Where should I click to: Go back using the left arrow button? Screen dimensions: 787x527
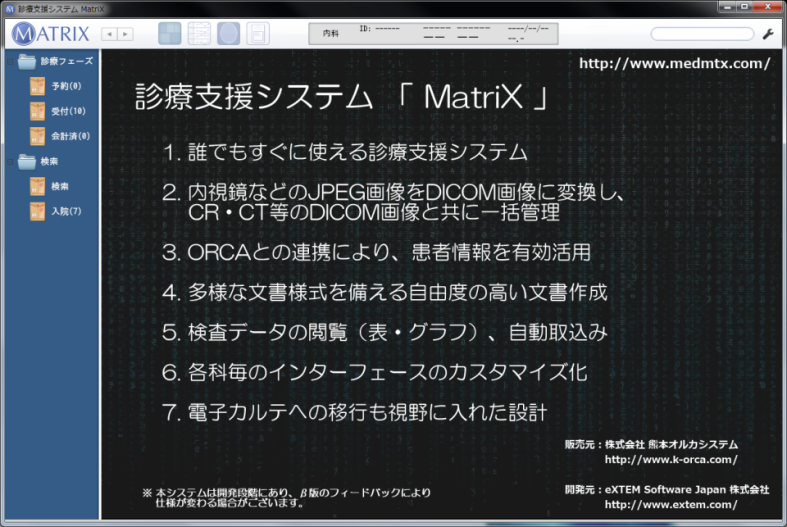[x=109, y=34]
